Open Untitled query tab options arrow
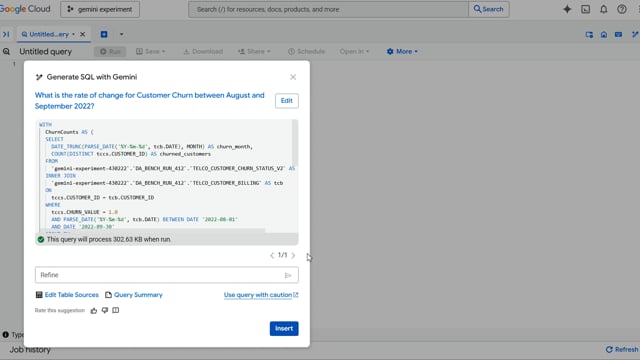The width and height of the screenshot is (640, 360). point(73,34)
